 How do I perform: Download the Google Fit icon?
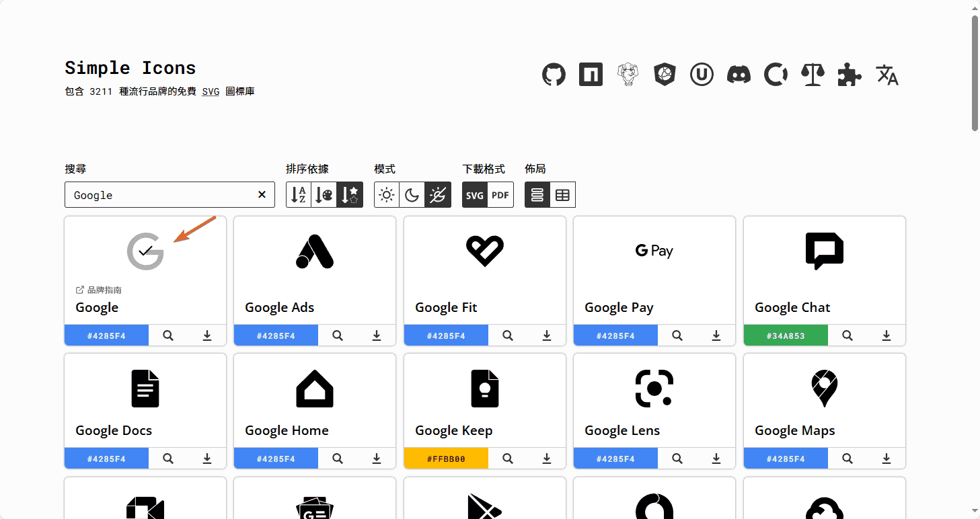(547, 335)
